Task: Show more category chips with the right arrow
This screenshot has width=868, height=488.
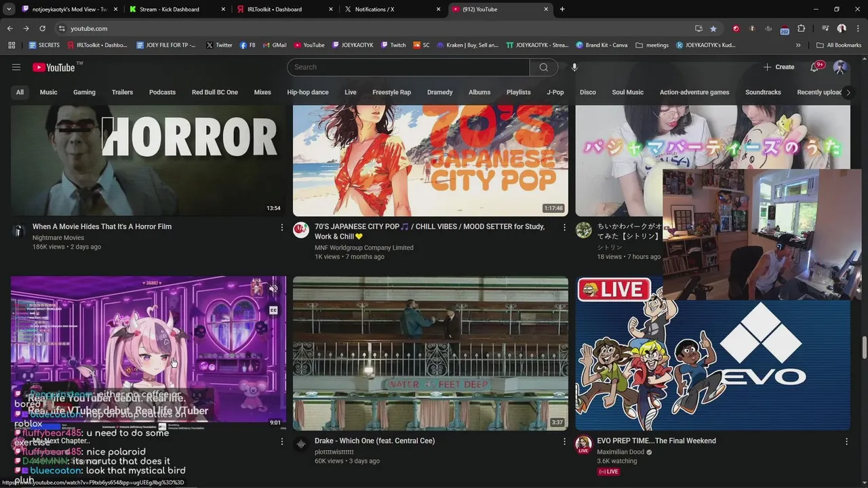Action: click(848, 92)
